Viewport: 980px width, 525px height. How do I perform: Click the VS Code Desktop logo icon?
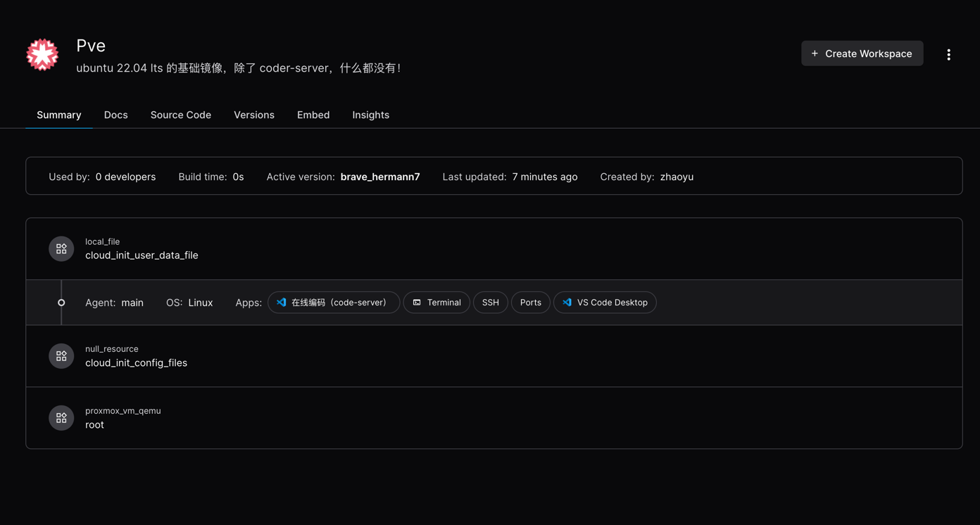pos(567,303)
